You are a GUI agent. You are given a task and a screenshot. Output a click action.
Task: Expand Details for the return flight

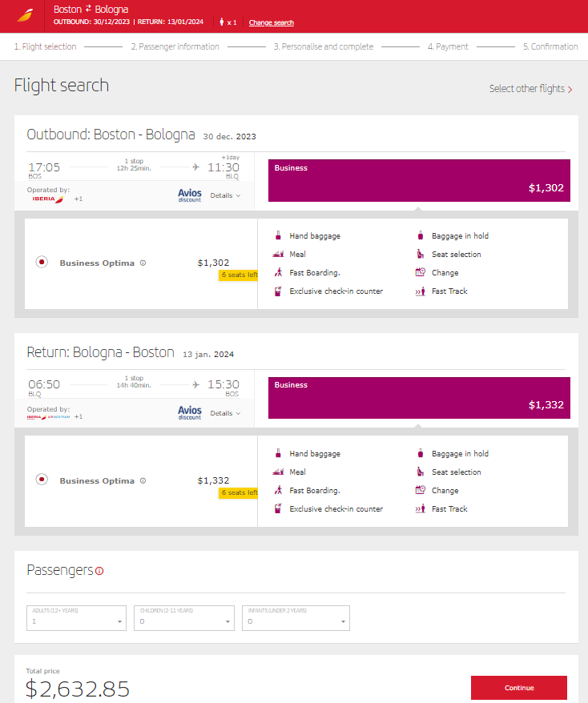225,413
